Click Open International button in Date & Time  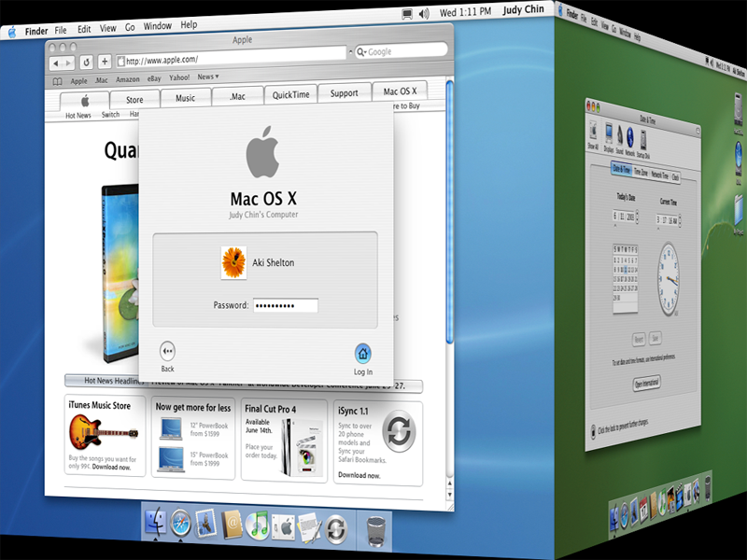(x=646, y=383)
